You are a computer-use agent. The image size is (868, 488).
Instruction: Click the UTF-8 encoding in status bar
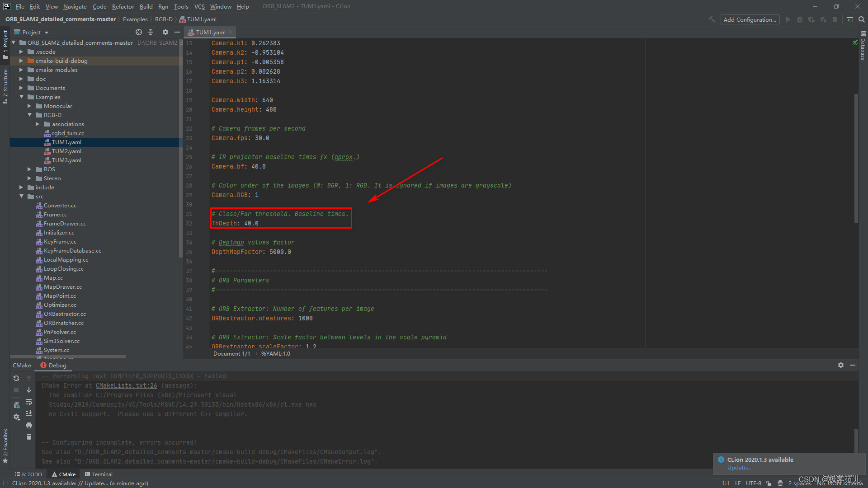coord(754,483)
